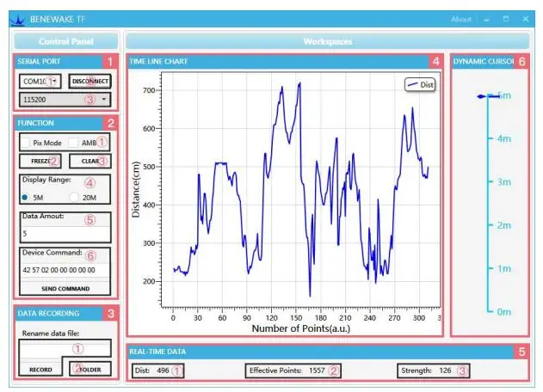Image resolution: width=543 pixels, height=392 pixels.
Task: Minimize the Benewake TF window
Action: point(486,20)
